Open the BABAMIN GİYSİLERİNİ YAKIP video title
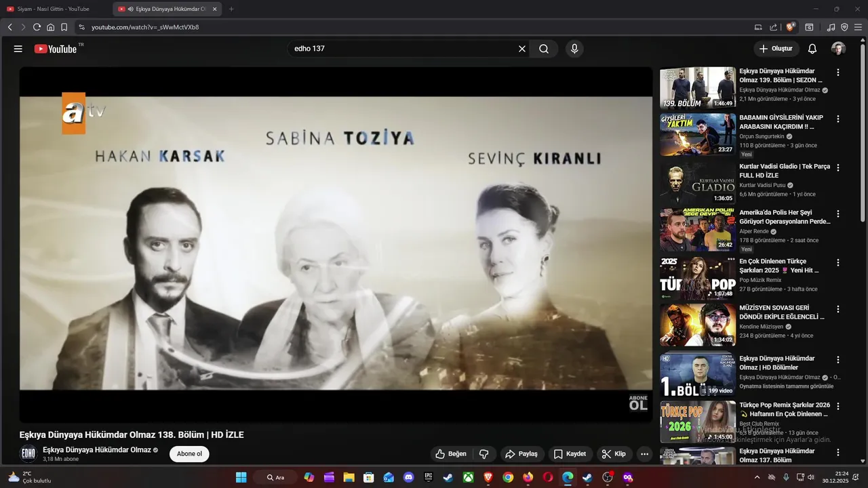The image size is (868, 488). 781,122
